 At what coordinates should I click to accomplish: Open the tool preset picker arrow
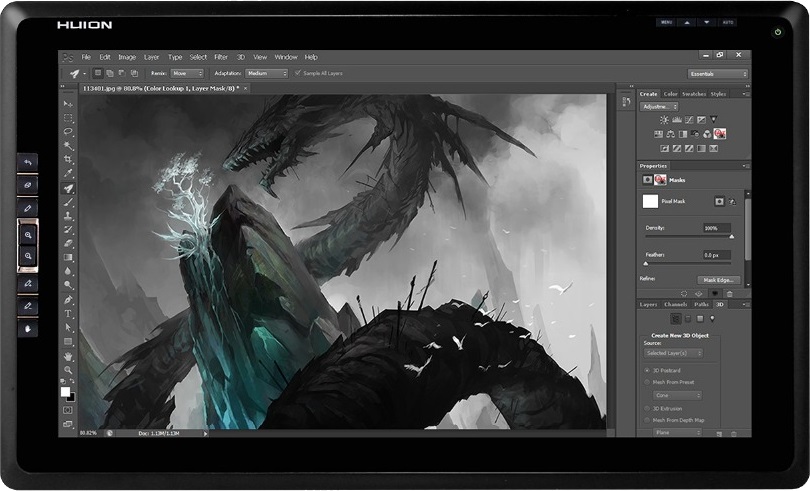click(84, 73)
